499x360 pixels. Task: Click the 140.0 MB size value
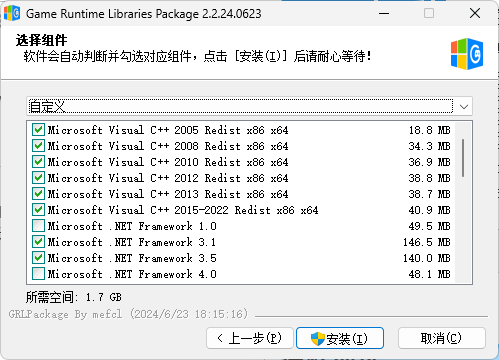427,258
